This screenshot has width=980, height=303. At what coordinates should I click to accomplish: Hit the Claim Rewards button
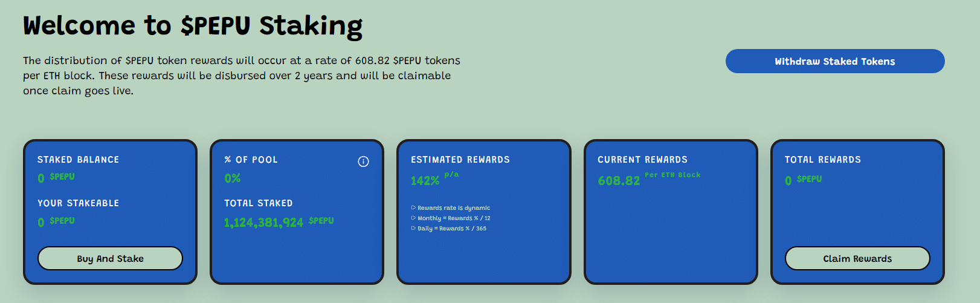tap(857, 258)
